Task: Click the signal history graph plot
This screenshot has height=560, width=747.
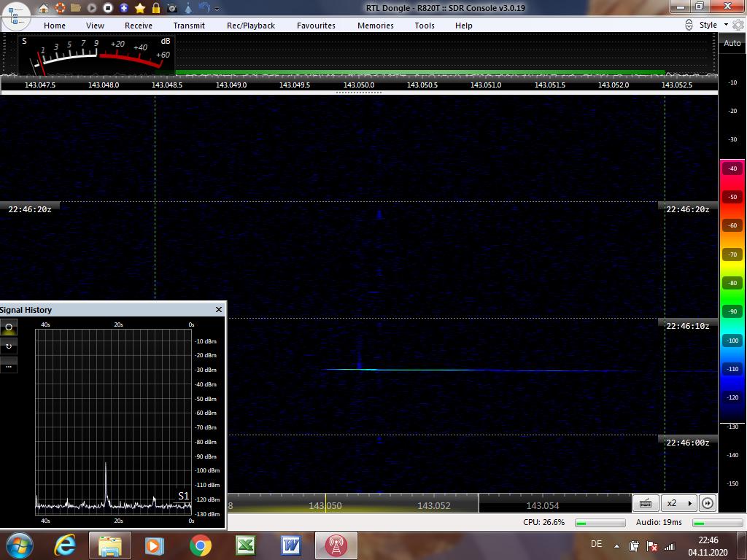Action: 113,422
